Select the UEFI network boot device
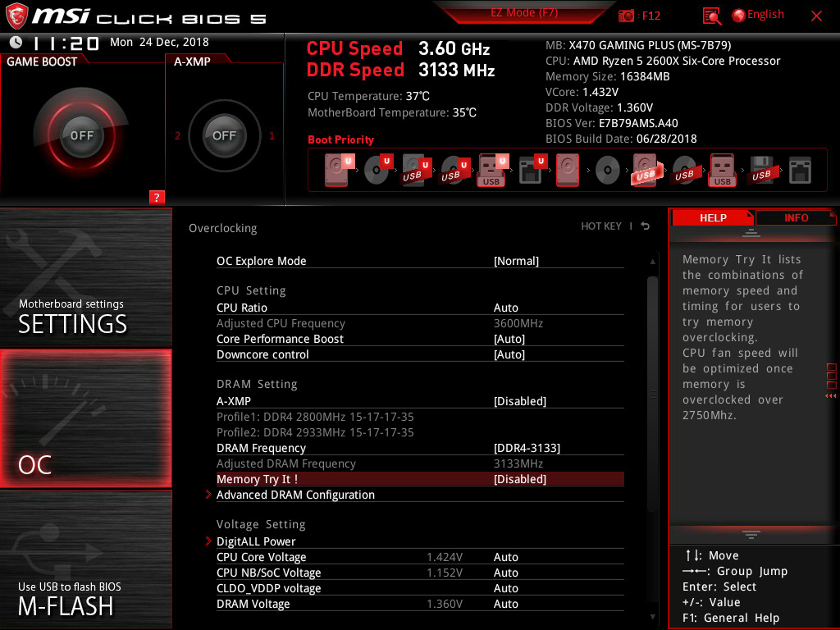Viewport: 840px width, 630px height. pyautogui.click(x=532, y=171)
